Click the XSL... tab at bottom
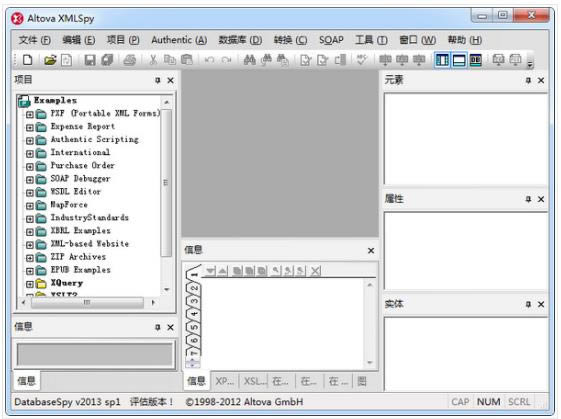The height and width of the screenshot is (419, 561). pyautogui.click(x=255, y=381)
